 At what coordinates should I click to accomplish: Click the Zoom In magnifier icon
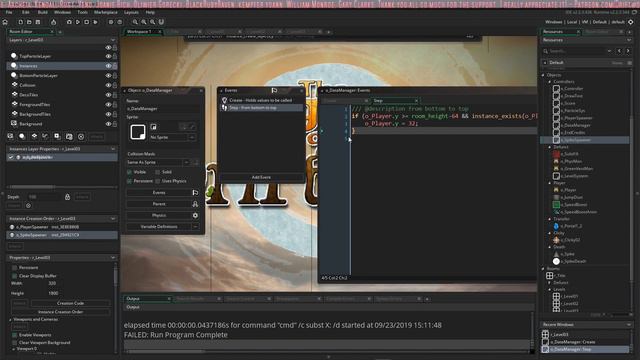point(152,22)
